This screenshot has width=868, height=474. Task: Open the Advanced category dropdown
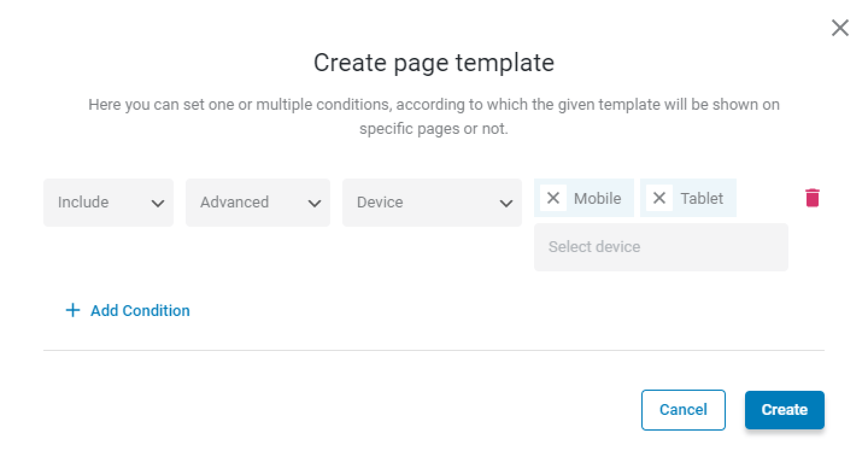[258, 203]
